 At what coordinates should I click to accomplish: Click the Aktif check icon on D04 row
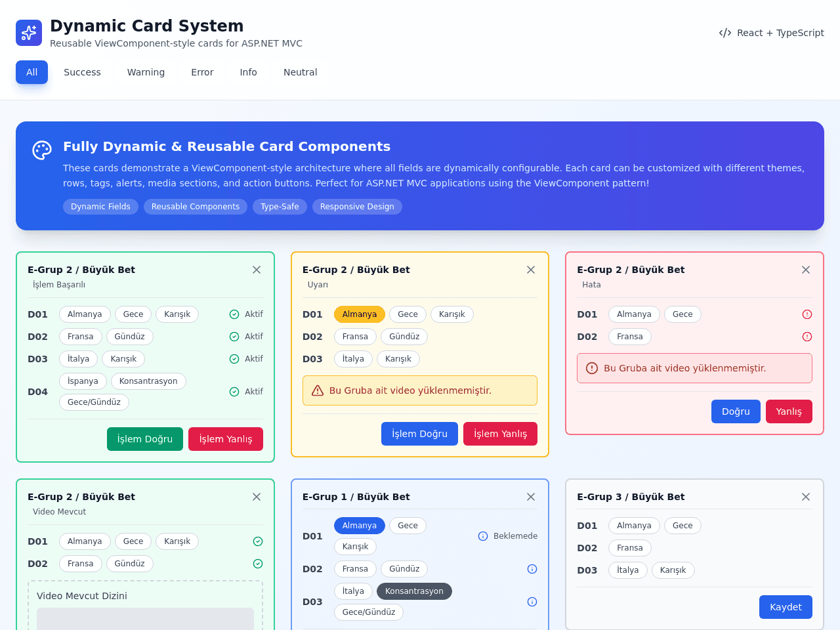pyautogui.click(x=234, y=392)
